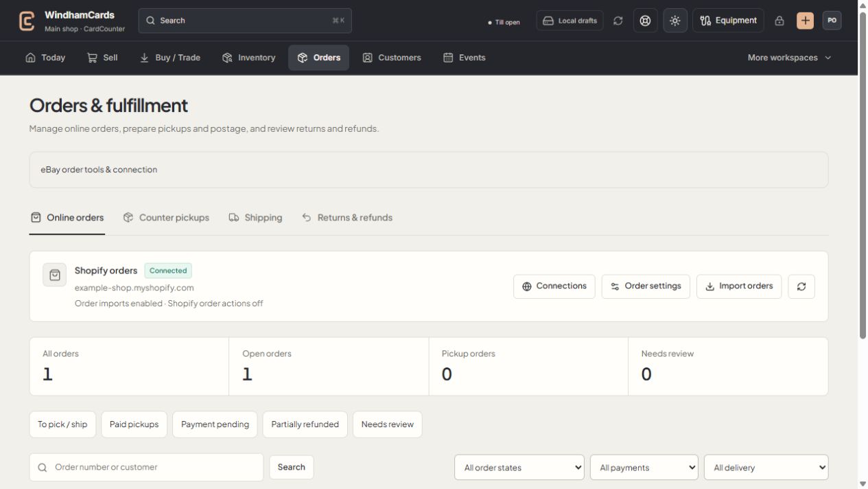Open the PO user avatar menu

click(x=832, y=21)
